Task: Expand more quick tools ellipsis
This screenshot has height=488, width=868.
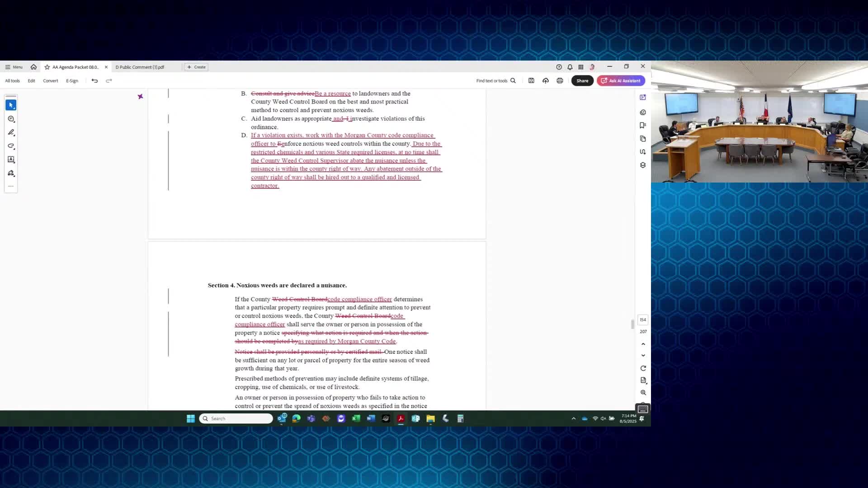Action: 11,186
